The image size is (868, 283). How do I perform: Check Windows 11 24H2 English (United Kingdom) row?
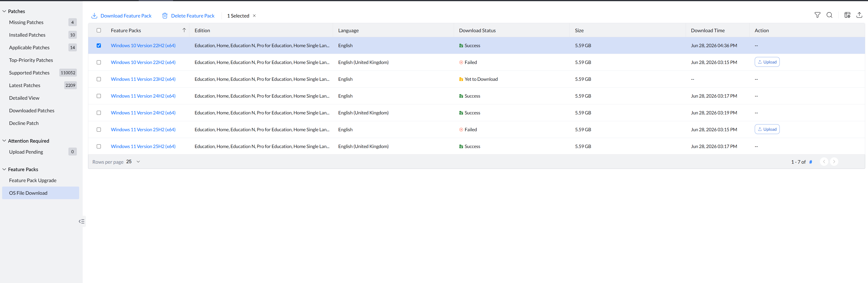(x=99, y=113)
